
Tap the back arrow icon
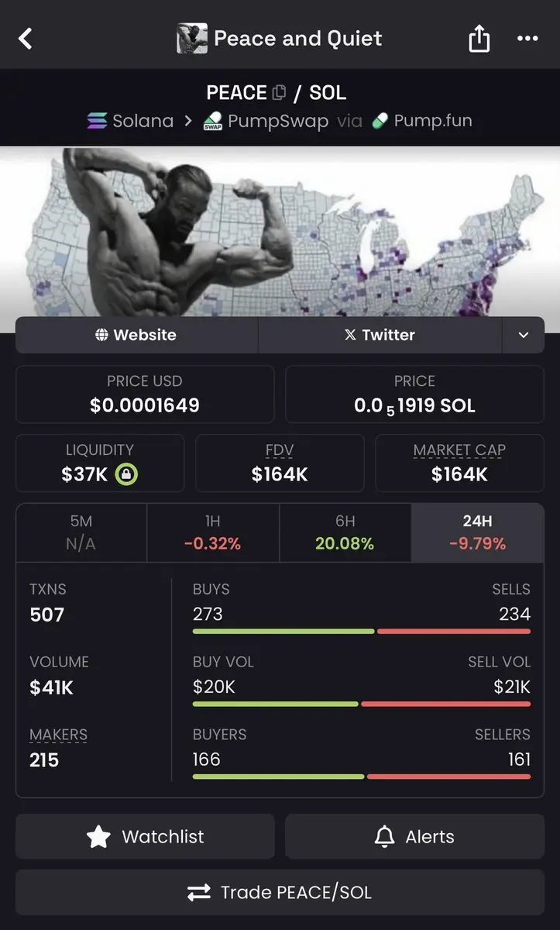(x=26, y=38)
